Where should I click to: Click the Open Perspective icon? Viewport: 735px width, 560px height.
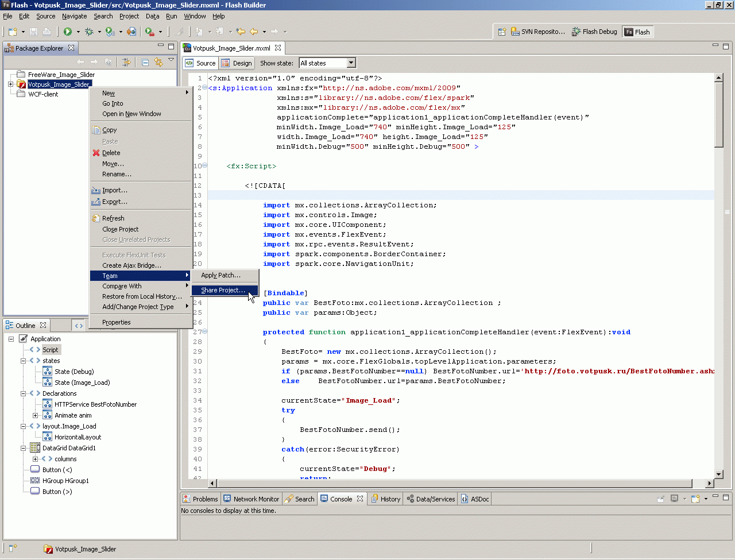[x=501, y=32]
